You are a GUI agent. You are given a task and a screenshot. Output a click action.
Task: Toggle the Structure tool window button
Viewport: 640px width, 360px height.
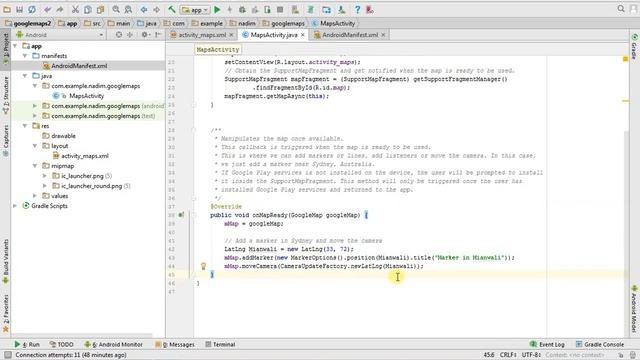tap(6, 95)
